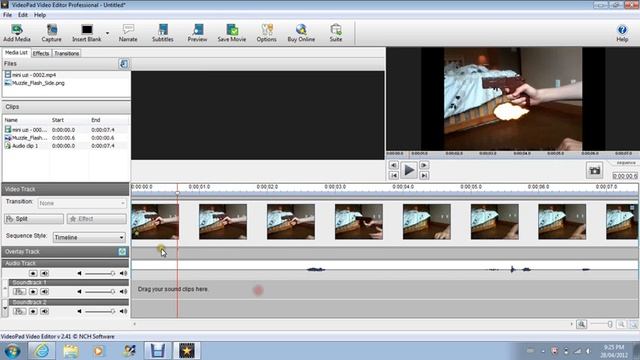Open the Subtitles tool
Image resolution: width=640 pixels, height=360 pixels.
(162, 33)
